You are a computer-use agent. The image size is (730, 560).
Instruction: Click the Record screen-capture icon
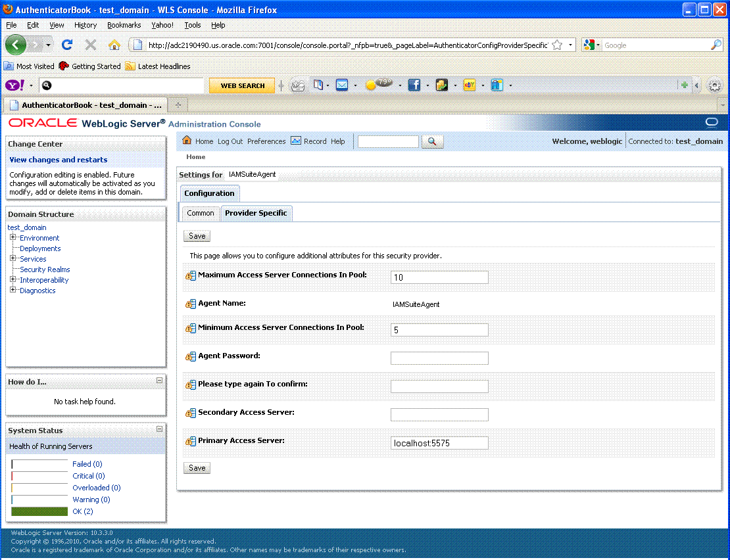click(296, 141)
